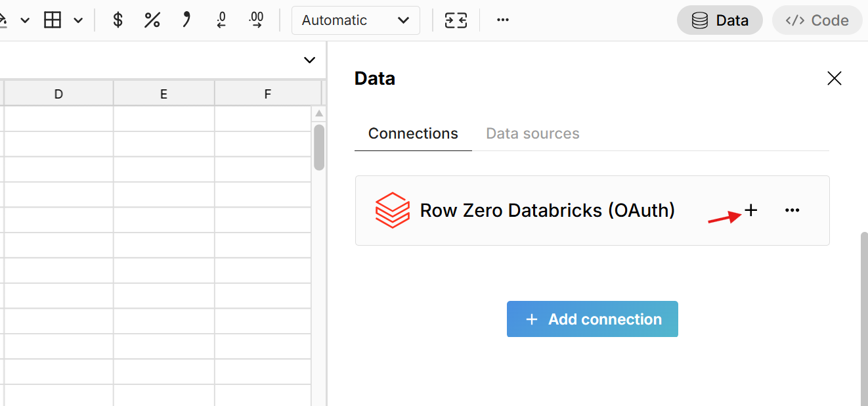Add data from Row Zero Databricks connection

point(750,210)
